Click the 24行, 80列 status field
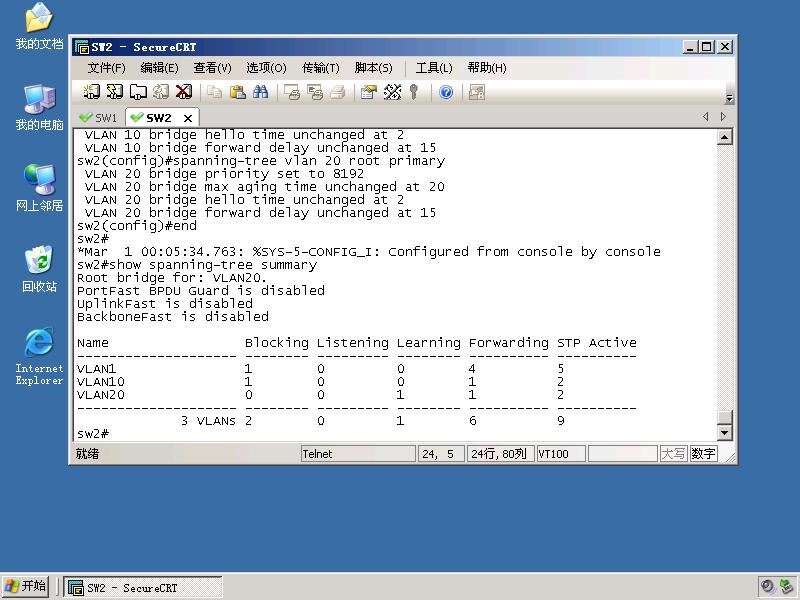This screenshot has height=600, width=800. point(500,454)
